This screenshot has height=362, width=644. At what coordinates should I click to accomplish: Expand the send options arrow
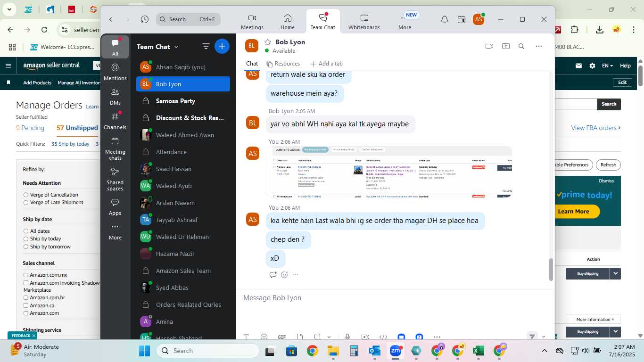[x=544, y=337]
